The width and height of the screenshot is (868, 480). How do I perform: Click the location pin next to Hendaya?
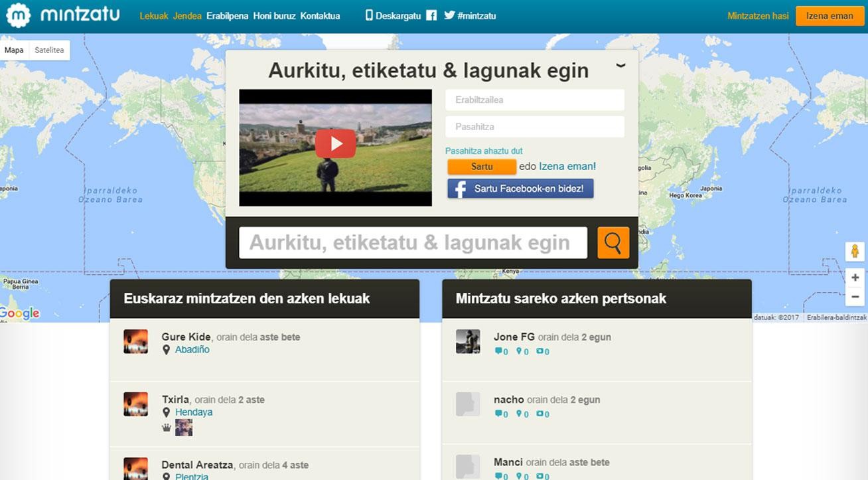[x=166, y=412]
